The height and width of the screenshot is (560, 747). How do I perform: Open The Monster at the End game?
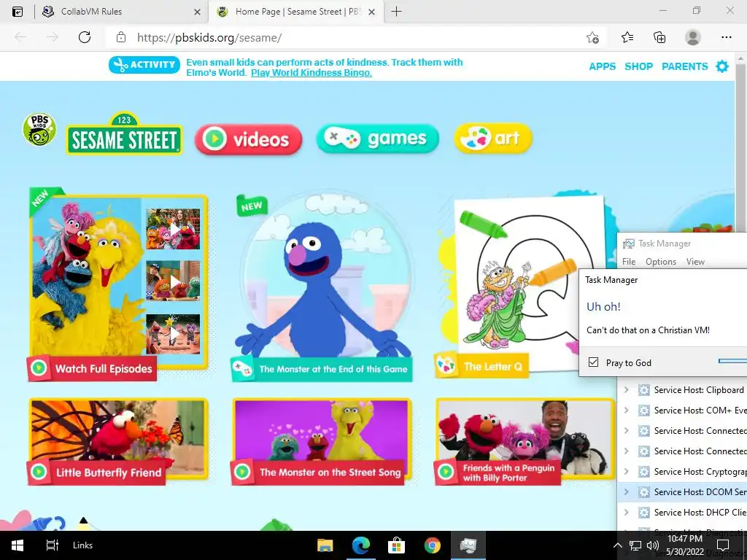322,286
